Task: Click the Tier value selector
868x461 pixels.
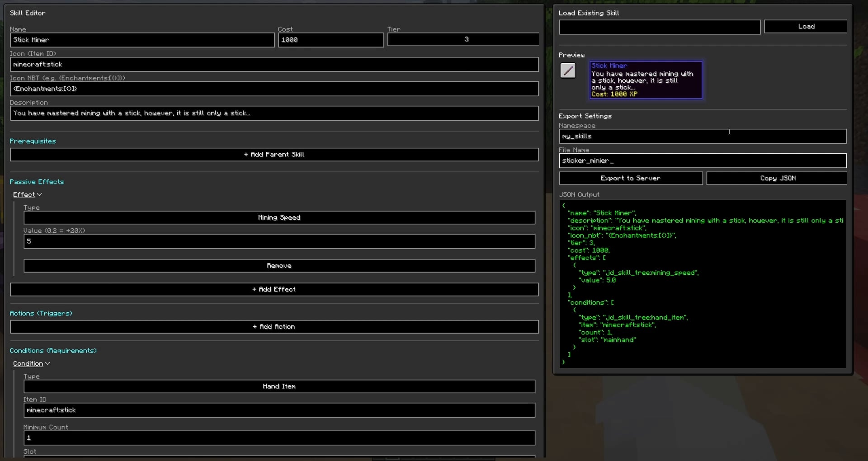Action: point(463,40)
